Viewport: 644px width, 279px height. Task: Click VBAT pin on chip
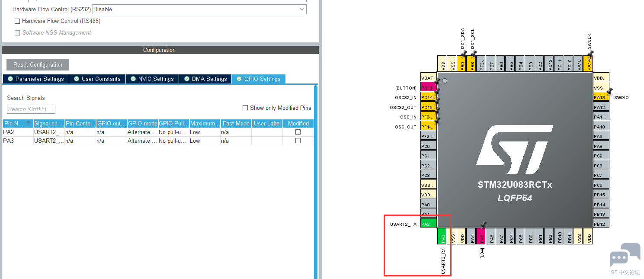click(428, 78)
